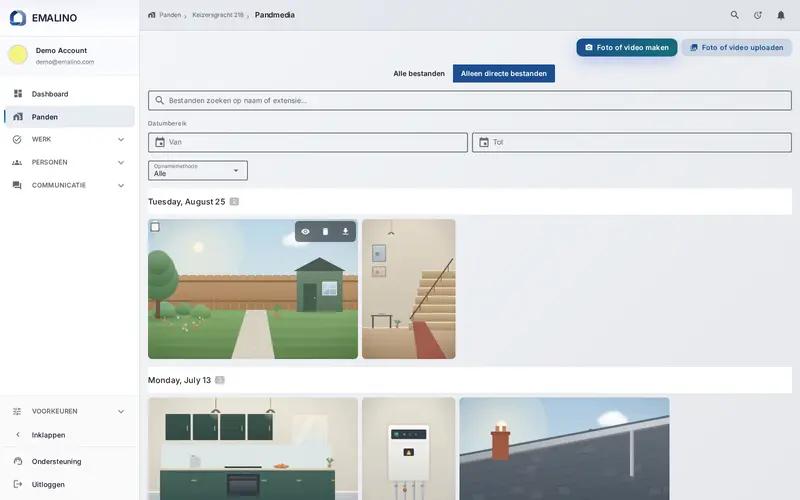Focus the Bestanden zoeken search field

470,101
